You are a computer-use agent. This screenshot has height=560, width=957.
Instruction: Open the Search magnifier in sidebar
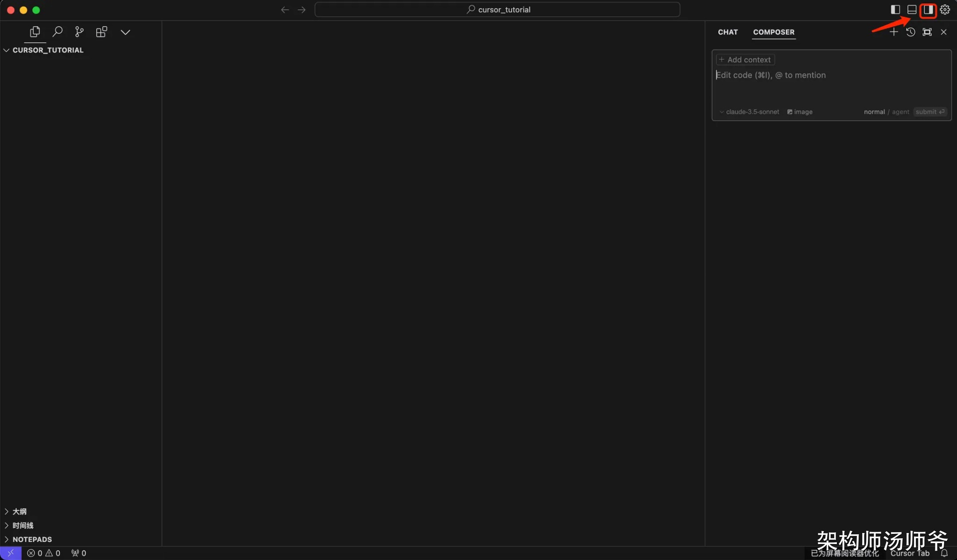click(58, 32)
